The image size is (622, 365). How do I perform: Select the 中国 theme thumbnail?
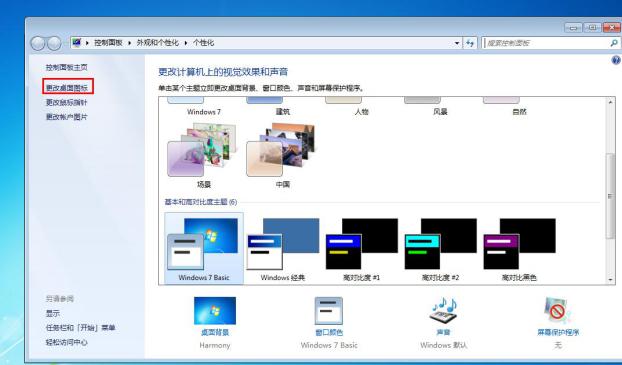coord(281,150)
